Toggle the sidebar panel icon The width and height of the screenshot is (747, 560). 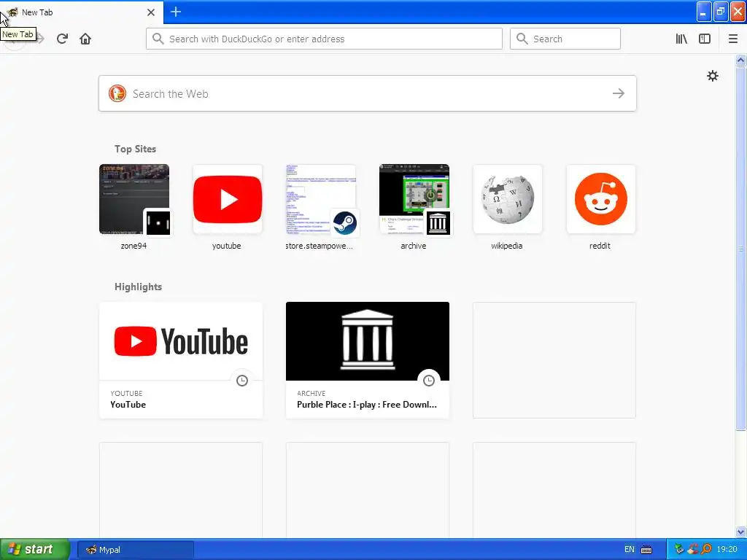point(704,39)
